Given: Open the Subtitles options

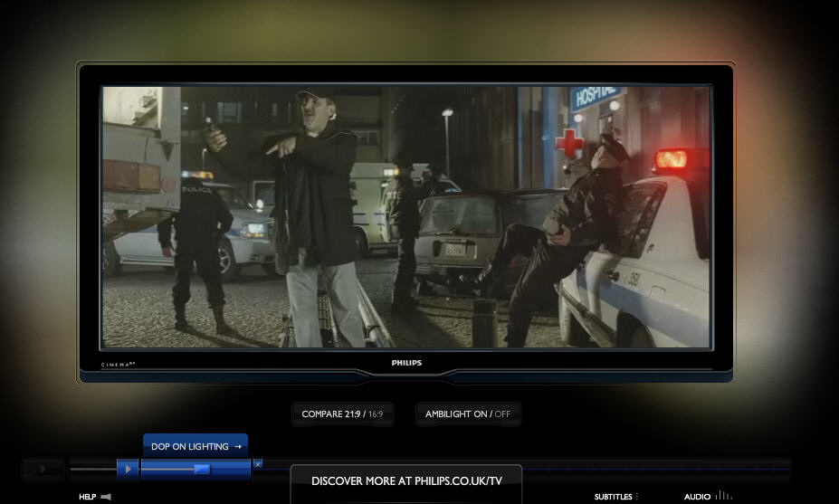Looking at the screenshot, I should tap(614, 497).
